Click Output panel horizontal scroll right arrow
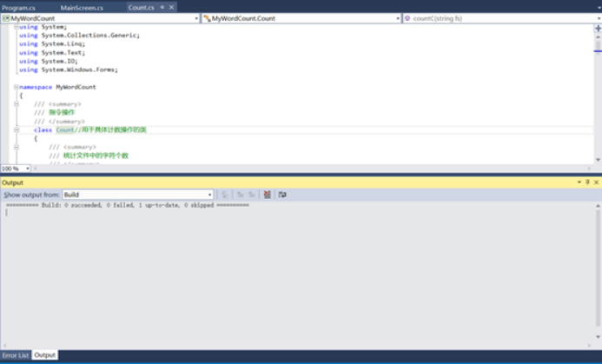This screenshot has height=364, width=602. coord(589,346)
